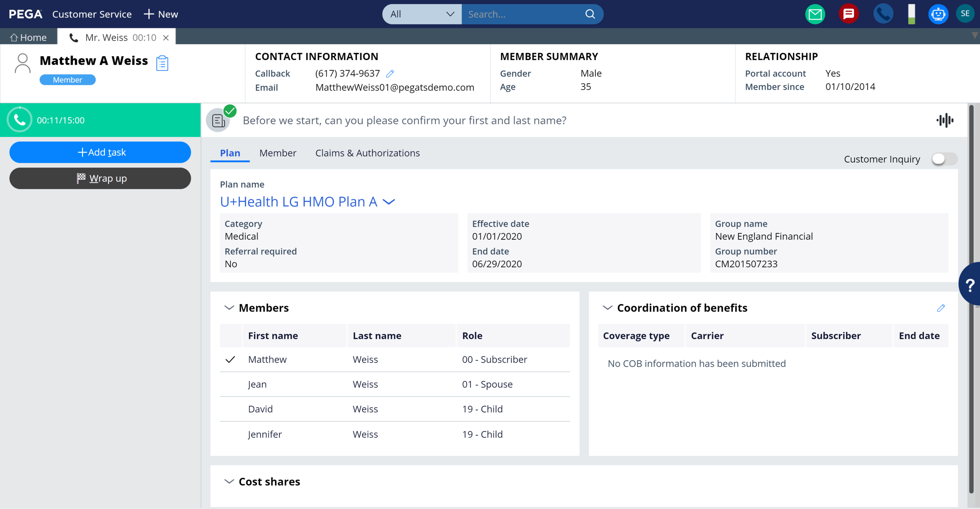Collapse the Members section

pyautogui.click(x=229, y=308)
